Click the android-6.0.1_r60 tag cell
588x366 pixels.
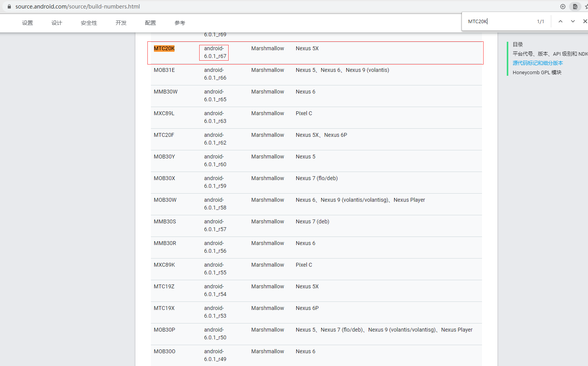tap(215, 160)
